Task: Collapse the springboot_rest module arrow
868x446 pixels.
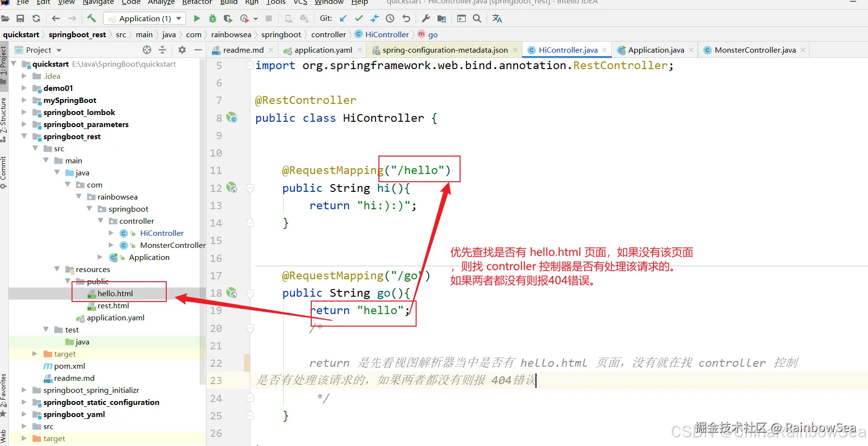Action: coord(24,136)
